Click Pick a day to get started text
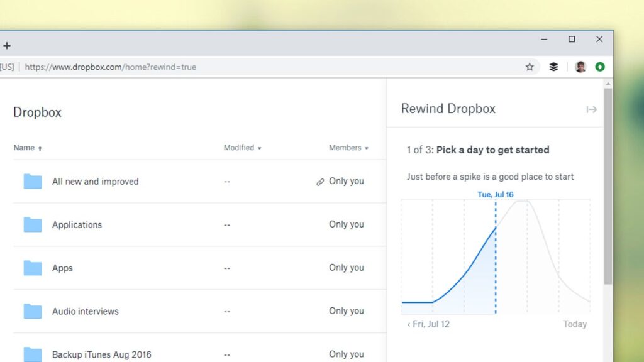The height and width of the screenshot is (362, 644). pos(492,150)
